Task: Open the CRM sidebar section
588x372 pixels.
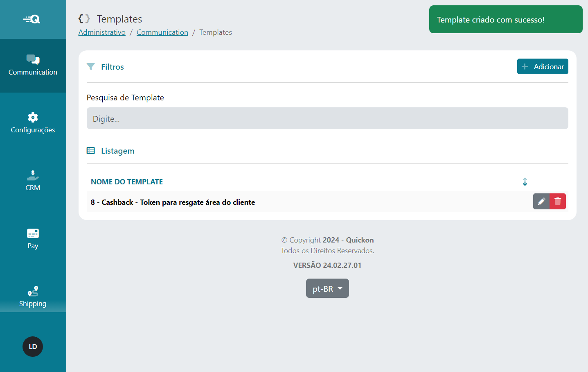Action: coord(33,181)
